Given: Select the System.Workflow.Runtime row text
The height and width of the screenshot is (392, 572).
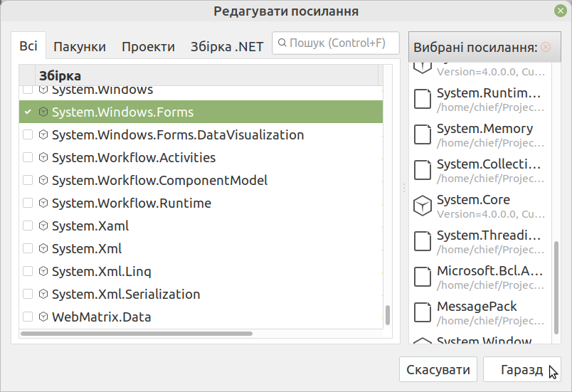Looking at the screenshot, I should (x=132, y=203).
